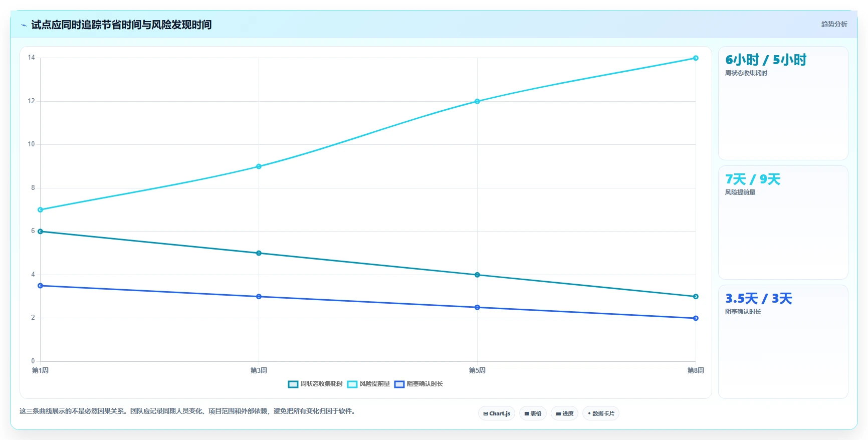Click the 趋势分析 tag in header
The height and width of the screenshot is (440, 868).
click(834, 24)
